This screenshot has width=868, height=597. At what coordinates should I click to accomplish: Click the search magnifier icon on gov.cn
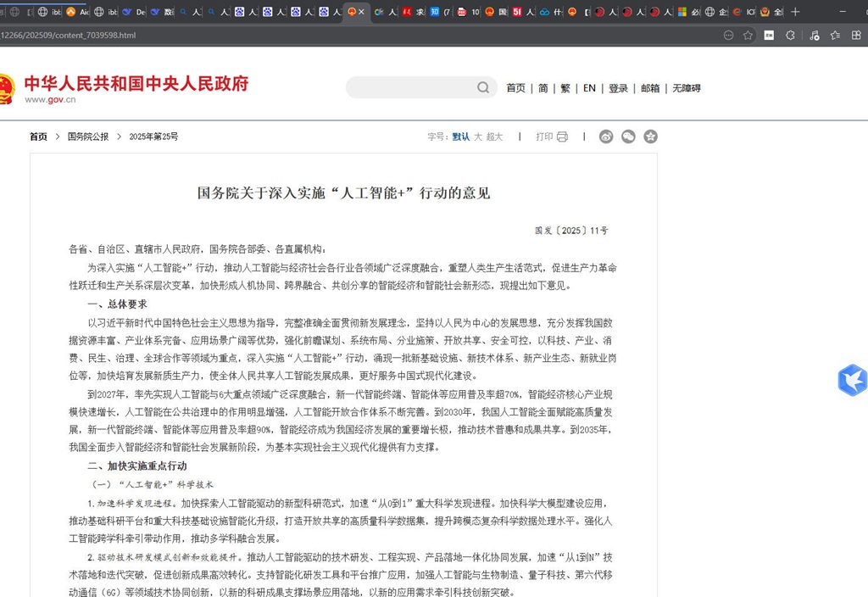click(x=482, y=87)
